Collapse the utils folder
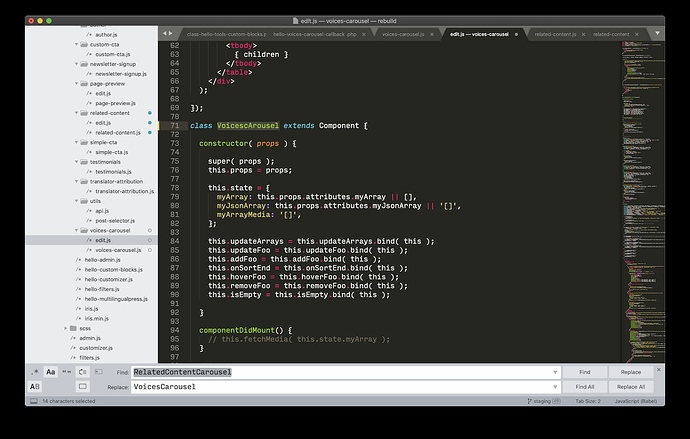690x439 pixels. coord(77,201)
